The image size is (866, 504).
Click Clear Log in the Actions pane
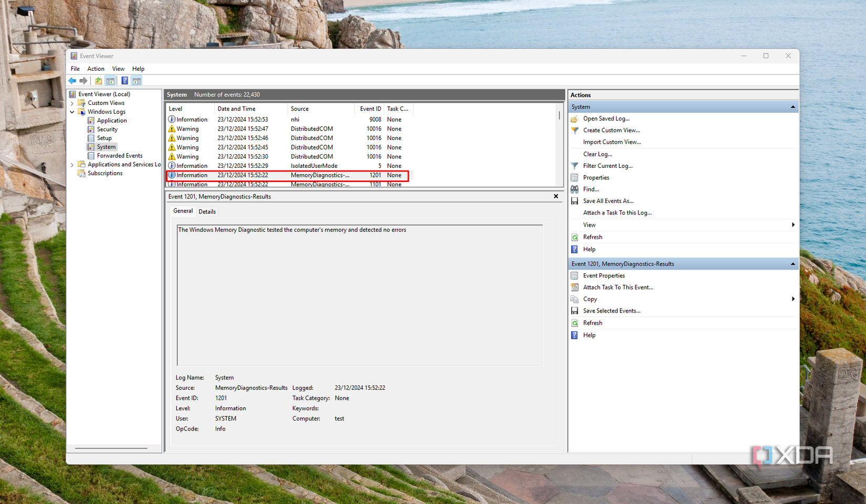598,154
